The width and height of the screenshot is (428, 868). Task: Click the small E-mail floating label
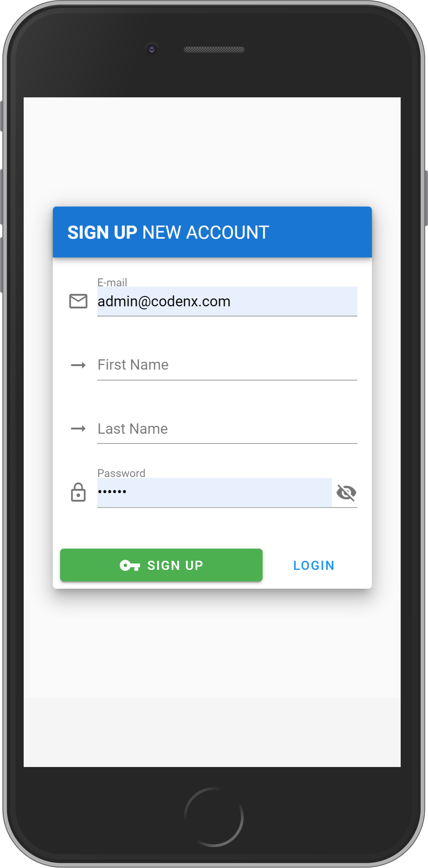click(112, 282)
